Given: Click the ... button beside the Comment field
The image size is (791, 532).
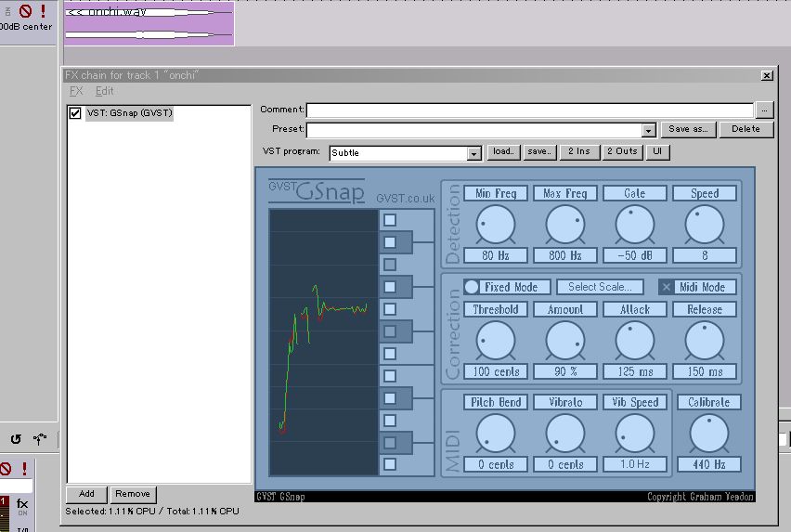Looking at the screenshot, I should pos(765,110).
